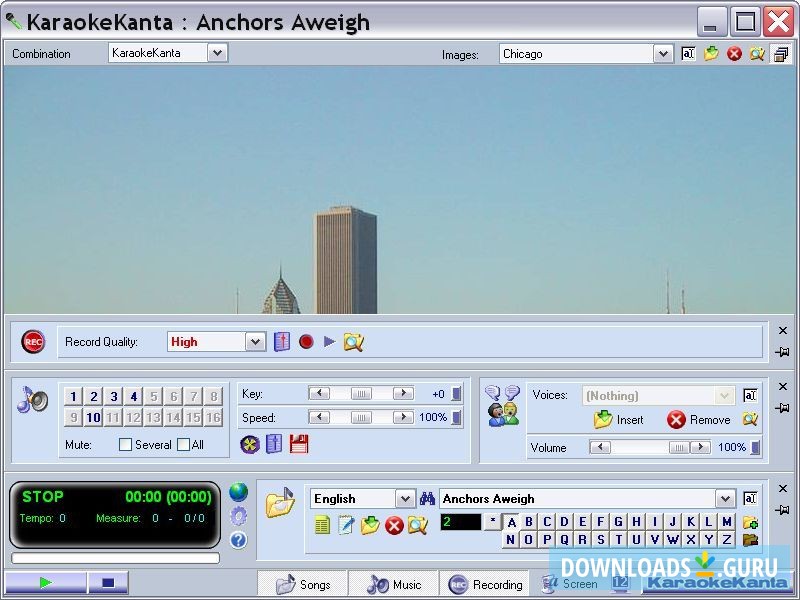Save using the floppy disk icon
The width and height of the screenshot is (800, 600).
pos(298,444)
